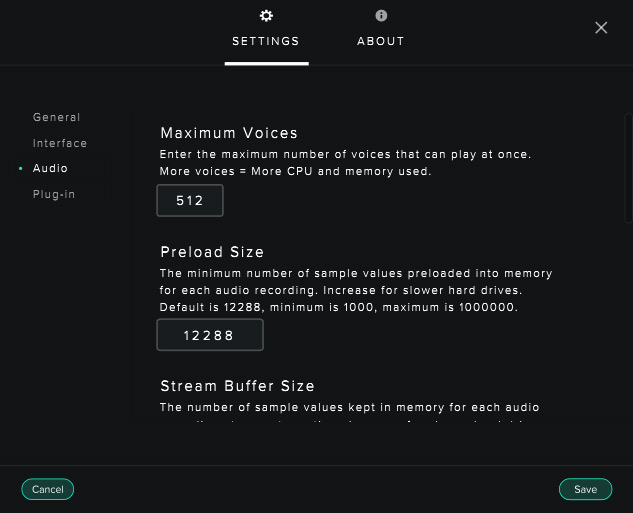Image resolution: width=633 pixels, height=513 pixels.
Task: Click the Maximum Voices input field
Action: pyautogui.click(x=190, y=201)
